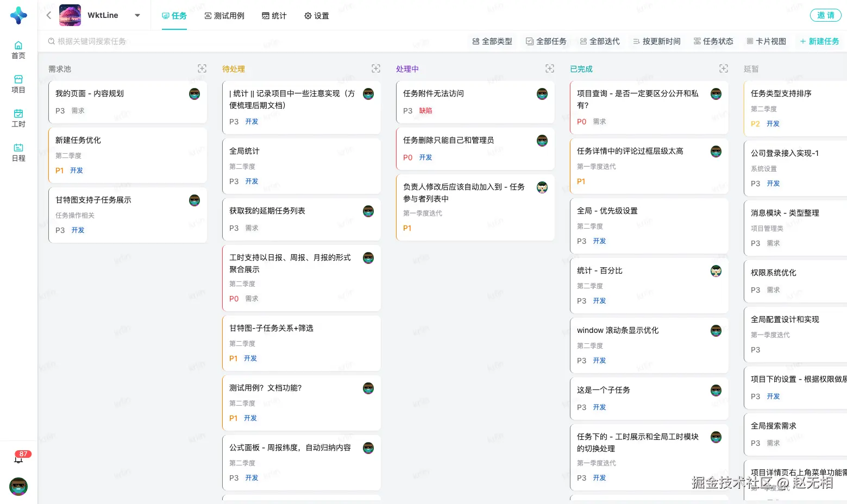Open the 首页 home sidebar icon
The width and height of the screenshot is (847, 504).
pos(18,49)
